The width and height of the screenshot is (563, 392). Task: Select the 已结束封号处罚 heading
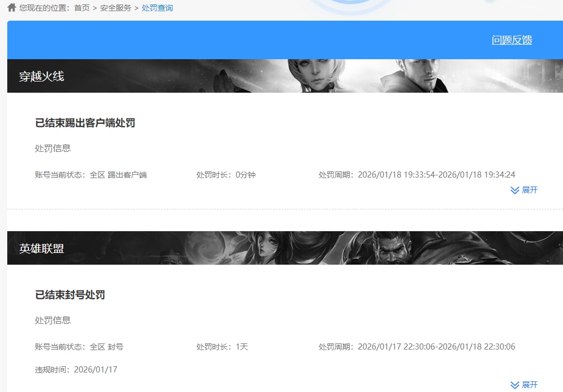coord(70,295)
